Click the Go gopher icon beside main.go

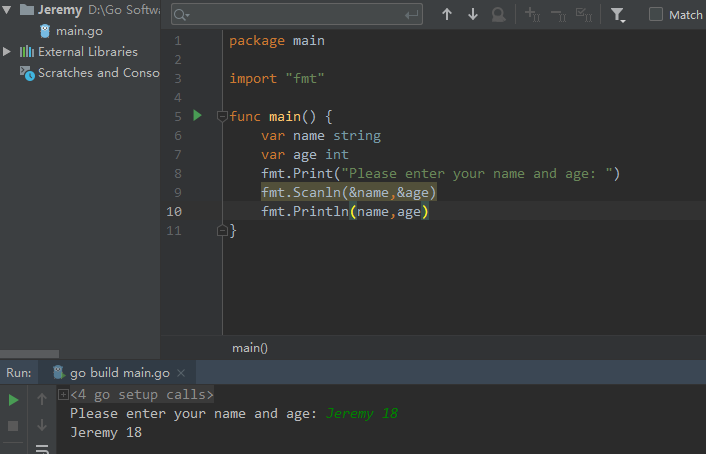tap(45, 31)
